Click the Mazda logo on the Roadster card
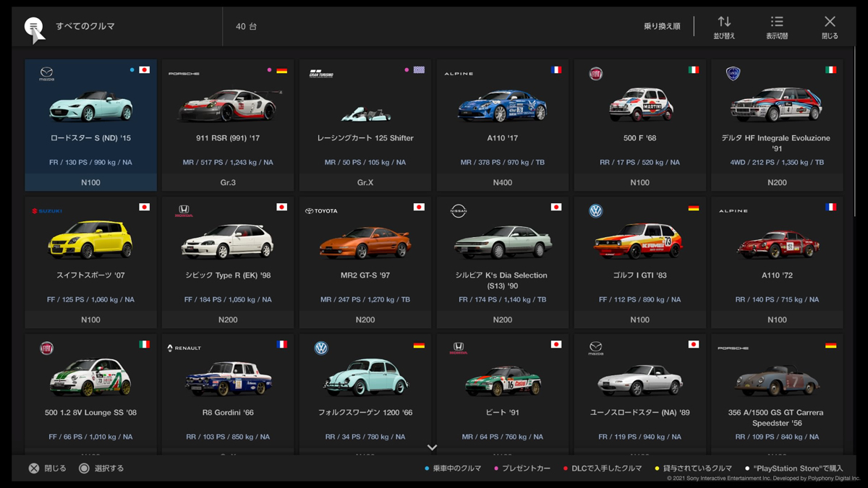The image size is (868, 488). (x=46, y=73)
